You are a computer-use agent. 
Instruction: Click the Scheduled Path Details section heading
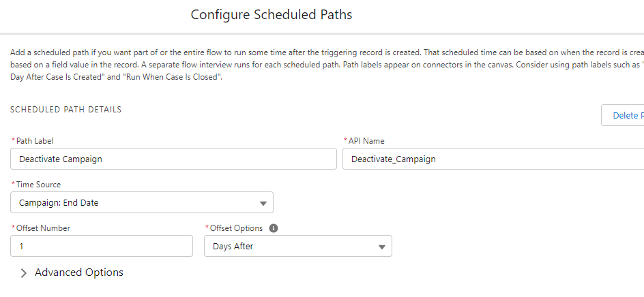[65, 109]
